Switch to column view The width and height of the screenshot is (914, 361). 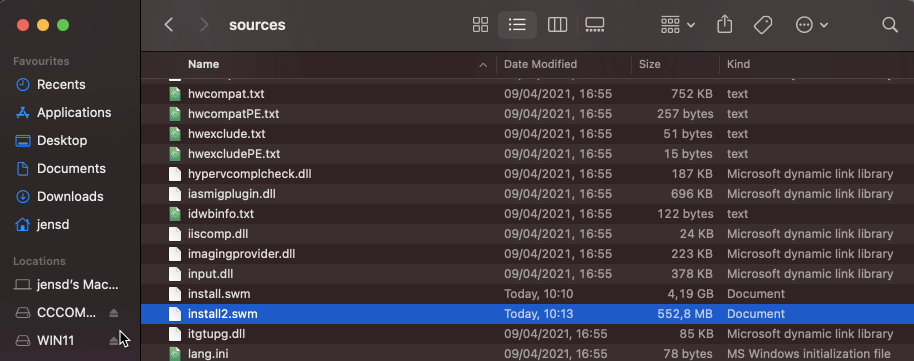click(557, 24)
